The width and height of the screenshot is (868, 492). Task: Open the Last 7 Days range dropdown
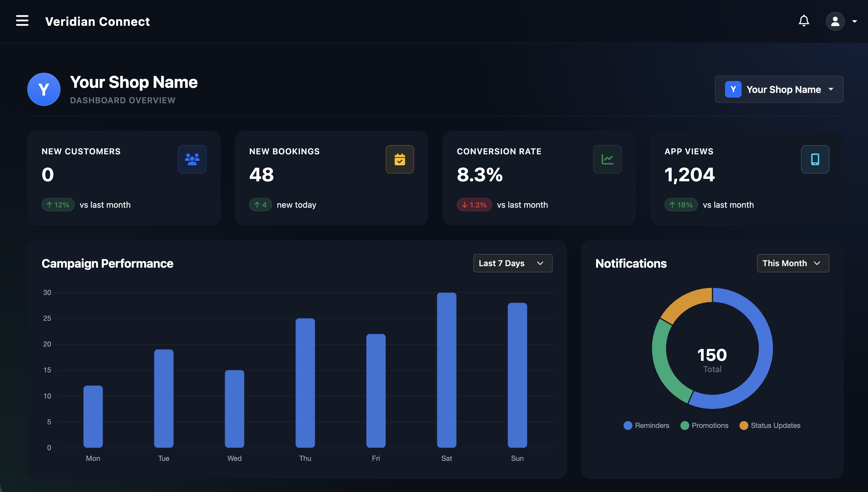click(513, 263)
